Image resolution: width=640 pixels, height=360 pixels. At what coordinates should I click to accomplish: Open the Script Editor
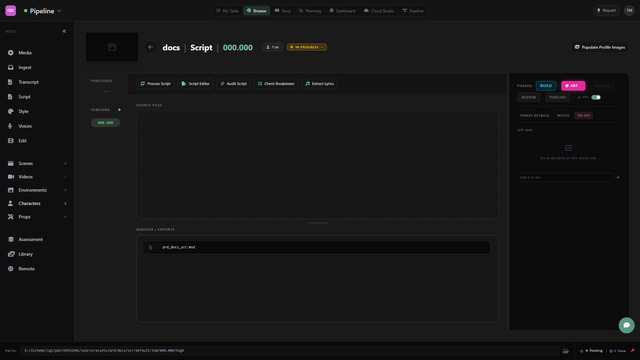pos(196,84)
